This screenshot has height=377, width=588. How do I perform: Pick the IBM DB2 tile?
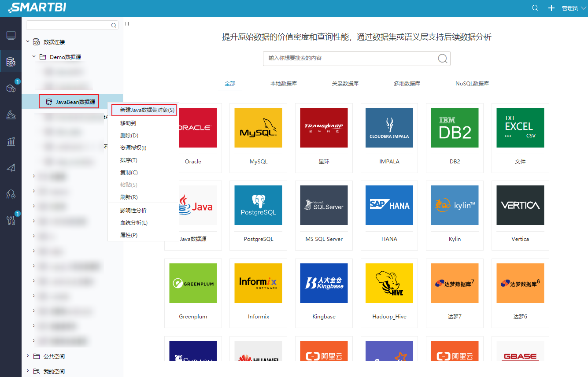click(455, 138)
